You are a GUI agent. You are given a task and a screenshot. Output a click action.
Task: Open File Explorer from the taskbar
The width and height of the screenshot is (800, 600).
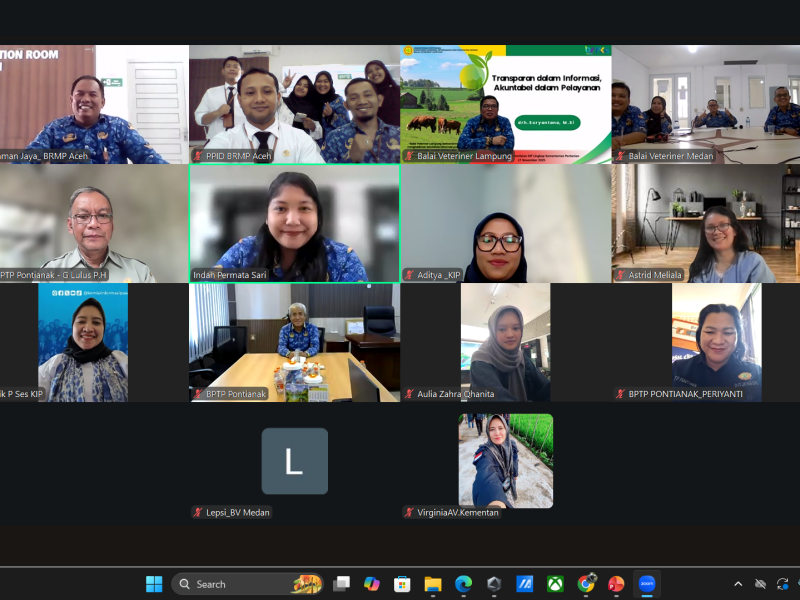433,584
